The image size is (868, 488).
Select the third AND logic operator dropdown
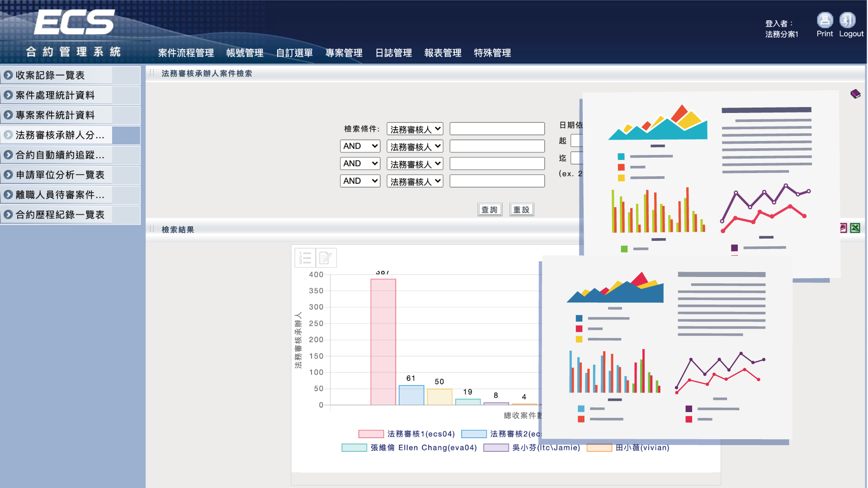tap(359, 181)
